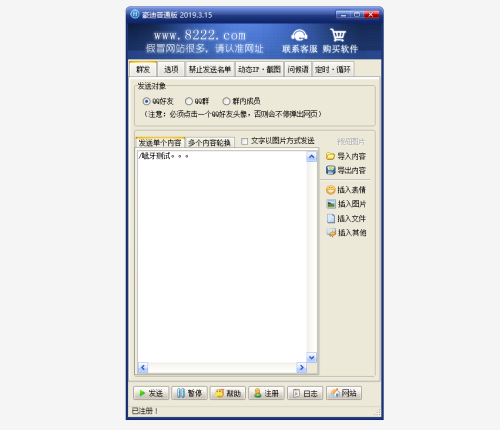Minimize the application window
This screenshot has height=430, width=500.
tap(343, 14)
